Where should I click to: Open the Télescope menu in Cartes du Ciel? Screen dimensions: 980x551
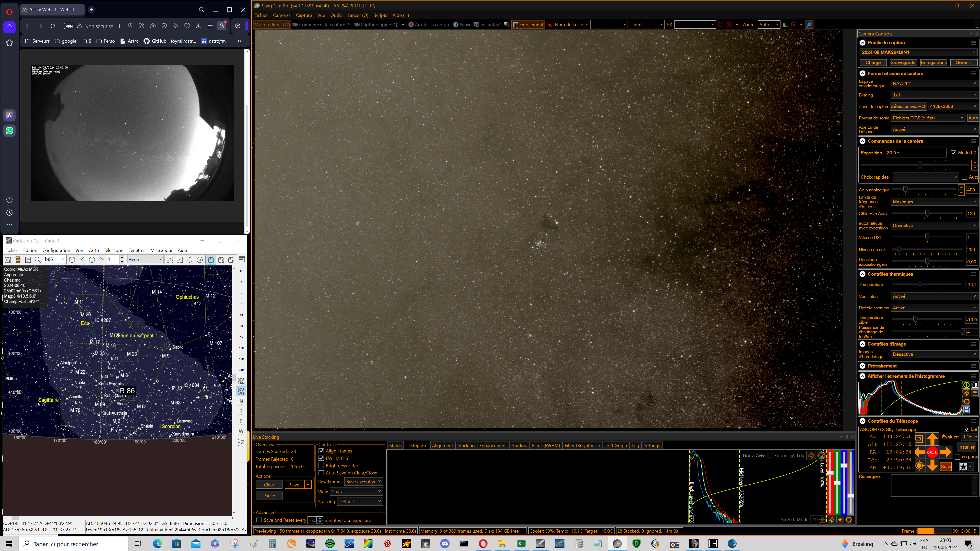pos(113,250)
